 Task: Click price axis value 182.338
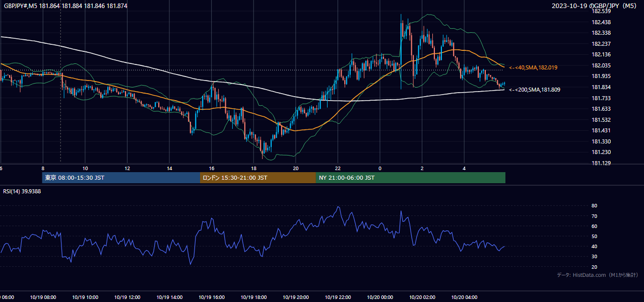click(601, 33)
